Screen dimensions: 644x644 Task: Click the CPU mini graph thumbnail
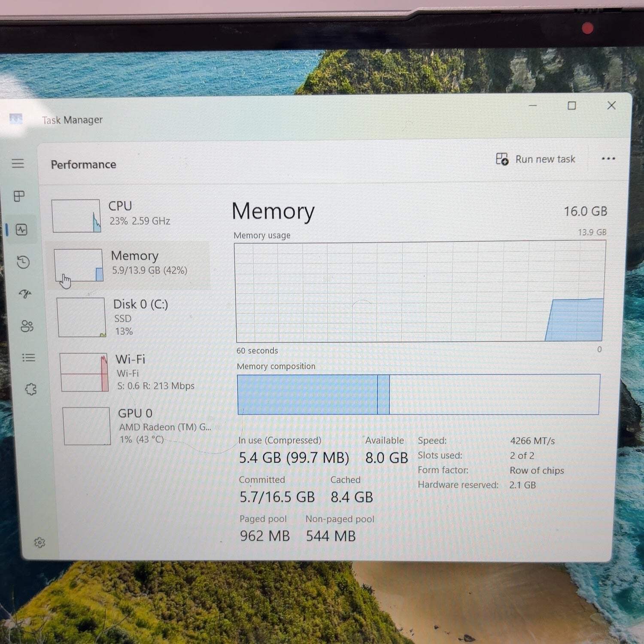pyautogui.click(x=76, y=216)
